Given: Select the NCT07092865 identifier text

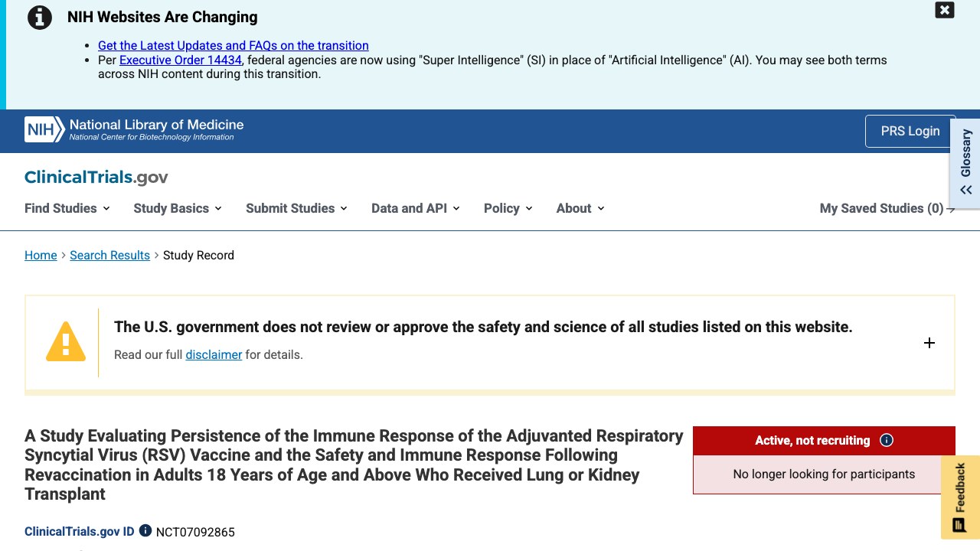Looking at the screenshot, I should pyautogui.click(x=195, y=532).
